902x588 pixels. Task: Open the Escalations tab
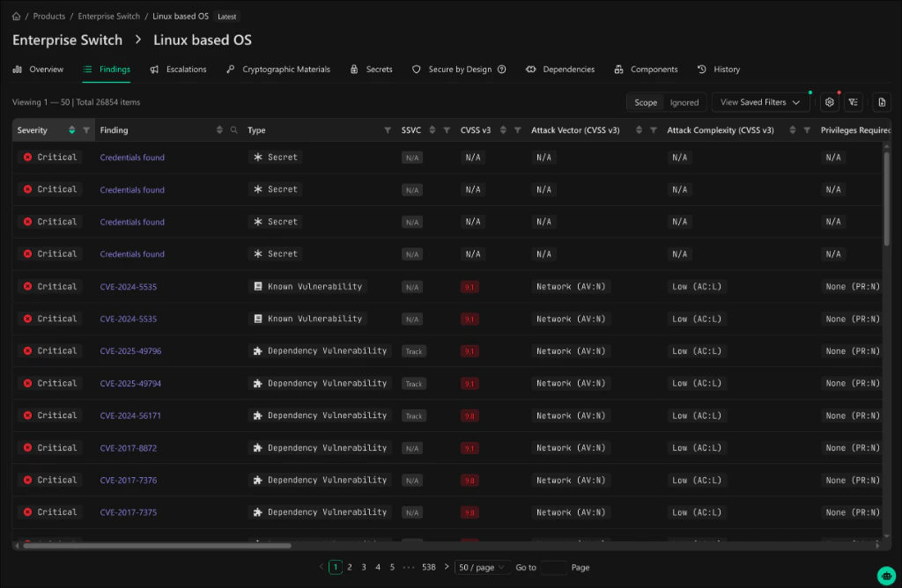point(178,69)
